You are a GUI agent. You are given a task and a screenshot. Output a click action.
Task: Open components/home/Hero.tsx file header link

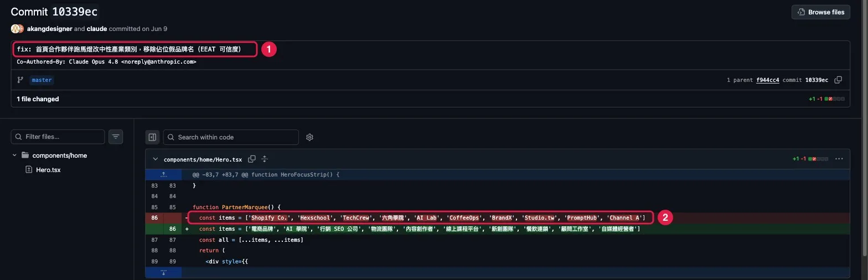coord(203,159)
